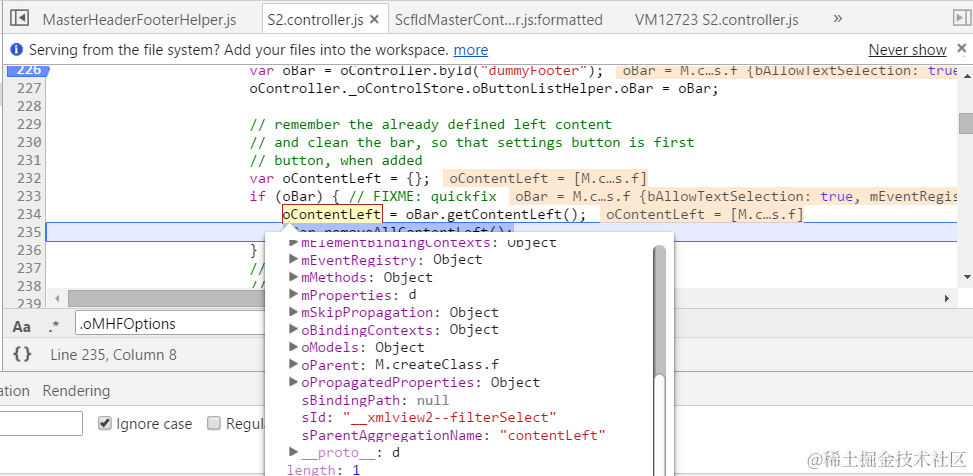Click line number 234 in the gutter
973x476 pixels.
27,214
